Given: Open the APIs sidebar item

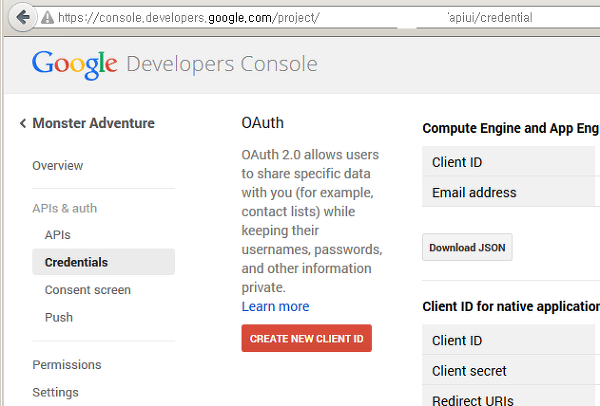Looking at the screenshot, I should [x=57, y=235].
